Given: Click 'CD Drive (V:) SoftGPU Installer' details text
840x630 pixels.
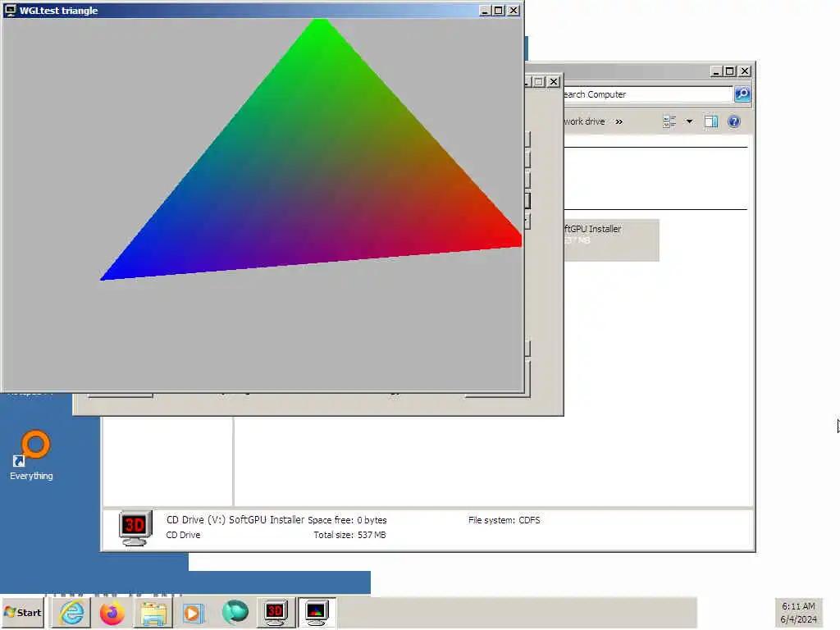Looking at the screenshot, I should point(235,519).
